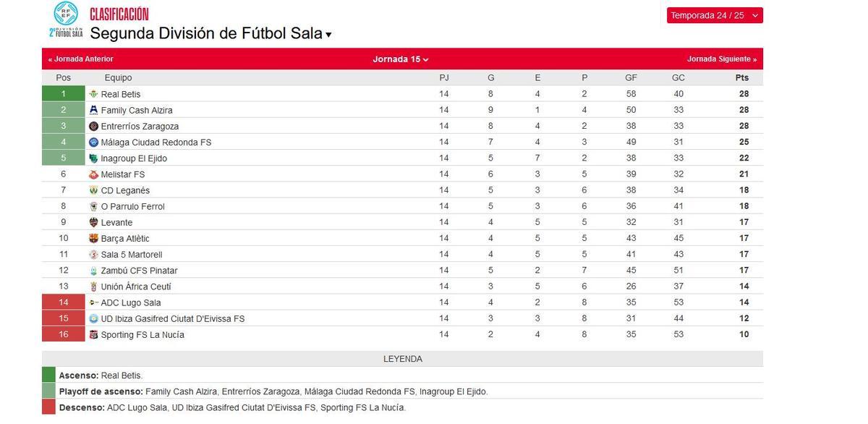
Task: Select the UD Ibiza Gasifred Ciutat D'Eivissa crest
Action: coord(93,318)
